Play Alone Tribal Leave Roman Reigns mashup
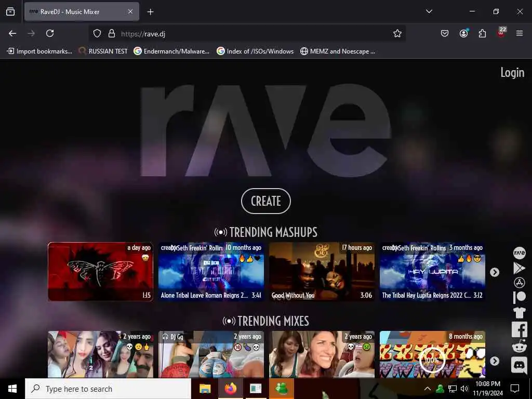532x399 pixels. click(211, 271)
